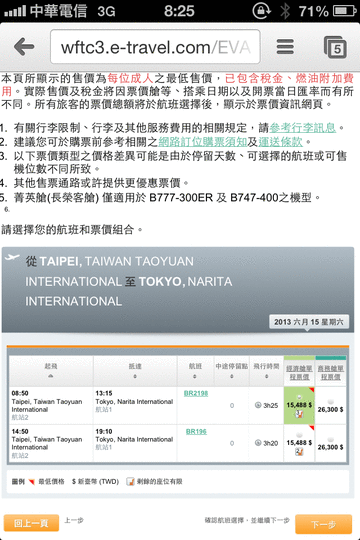
Task: Click the date tab 2013 六月 15 星期六
Action: click(309, 322)
